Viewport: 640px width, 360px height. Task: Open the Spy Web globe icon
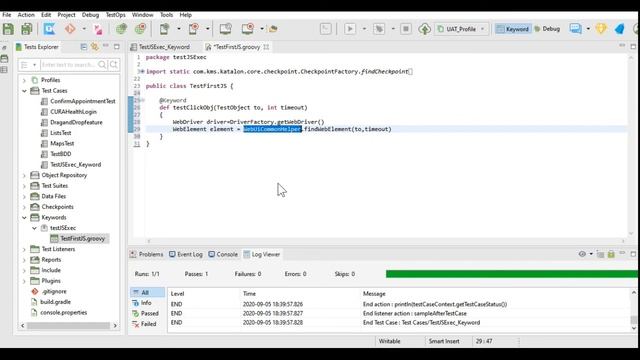(x=121, y=29)
